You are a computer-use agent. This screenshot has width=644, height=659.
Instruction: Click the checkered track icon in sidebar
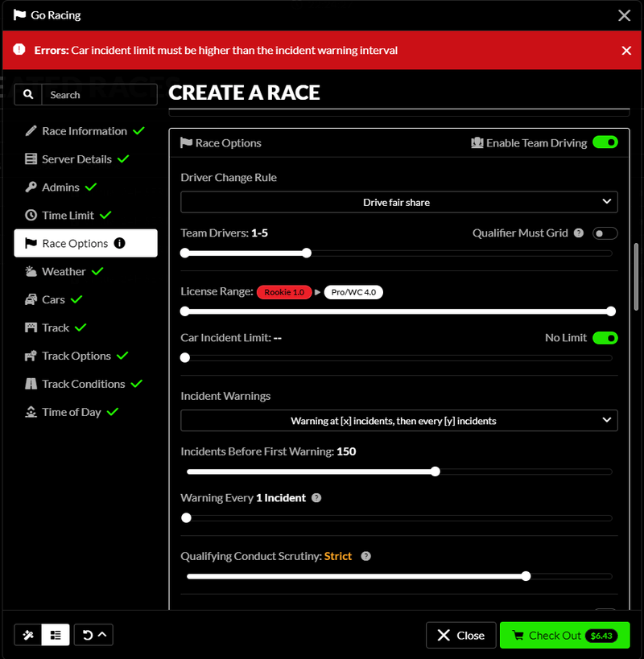click(x=31, y=327)
